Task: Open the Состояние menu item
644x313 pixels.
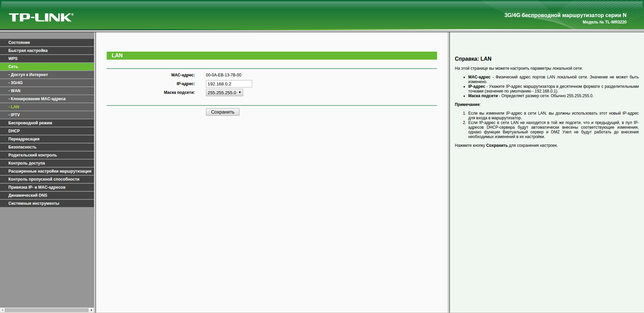Action: [x=47, y=43]
